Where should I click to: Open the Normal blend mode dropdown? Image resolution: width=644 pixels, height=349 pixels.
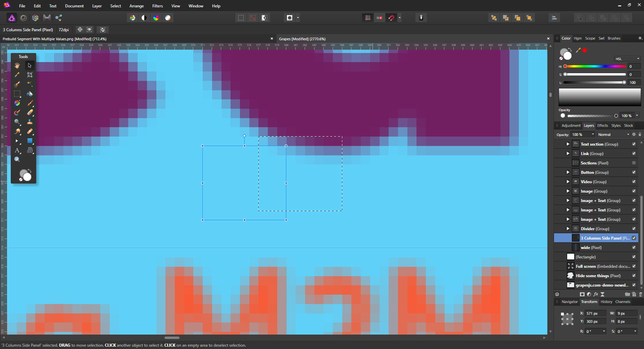[613, 135]
